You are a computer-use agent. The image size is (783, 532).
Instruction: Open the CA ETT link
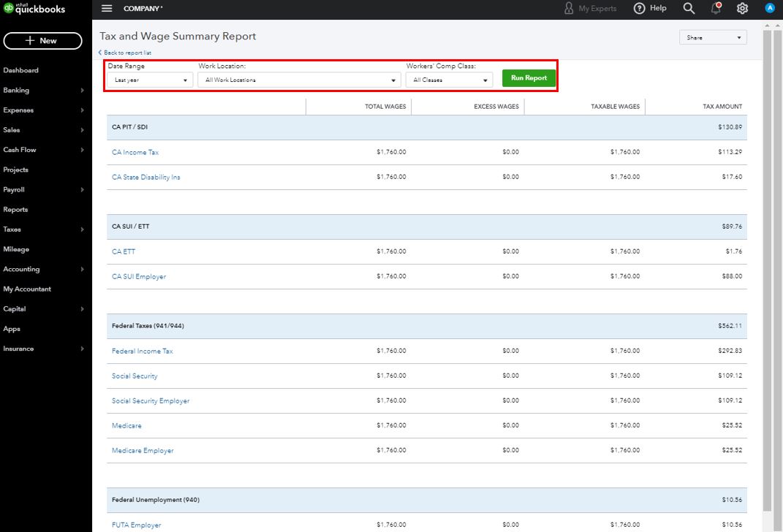pos(124,251)
